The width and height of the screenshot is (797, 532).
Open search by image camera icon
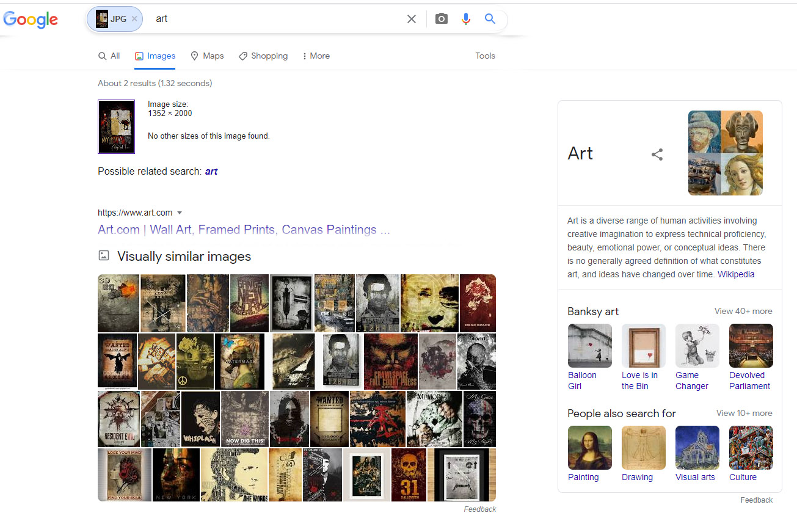click(441, 19)
